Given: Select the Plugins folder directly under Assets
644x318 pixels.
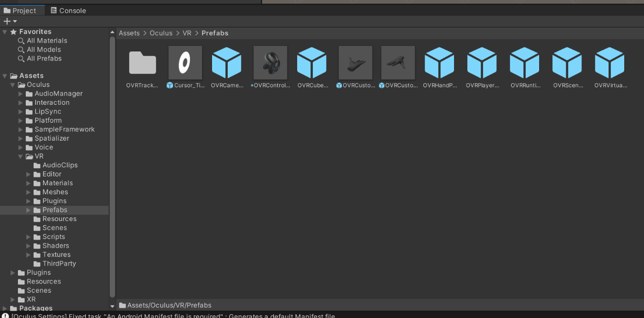Looking at the screenshot, I should click(34, 273).
